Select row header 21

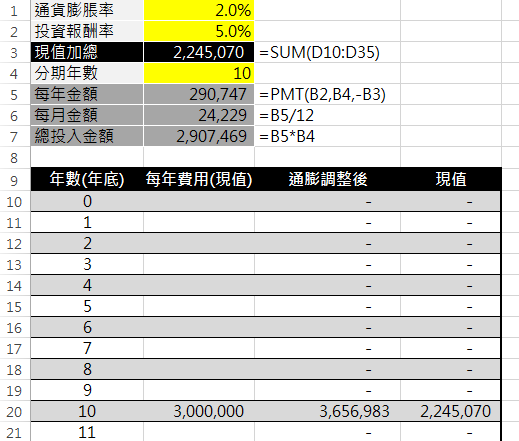point(14,433)
